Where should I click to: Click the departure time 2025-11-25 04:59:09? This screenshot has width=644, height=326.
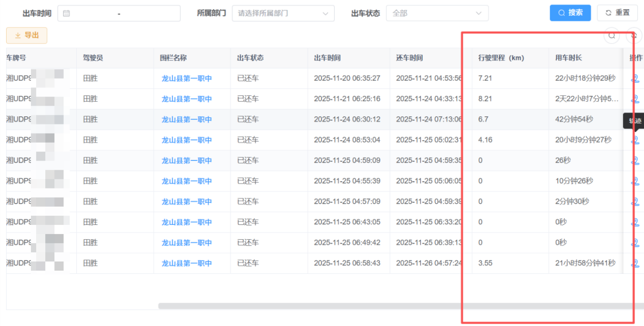pyautogui.click(x=347, y=160)
